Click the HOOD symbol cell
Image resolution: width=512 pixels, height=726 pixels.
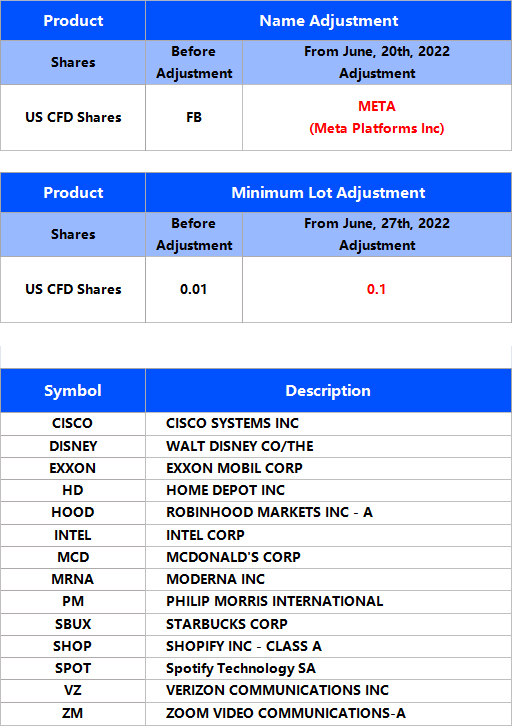click(73, 513)
